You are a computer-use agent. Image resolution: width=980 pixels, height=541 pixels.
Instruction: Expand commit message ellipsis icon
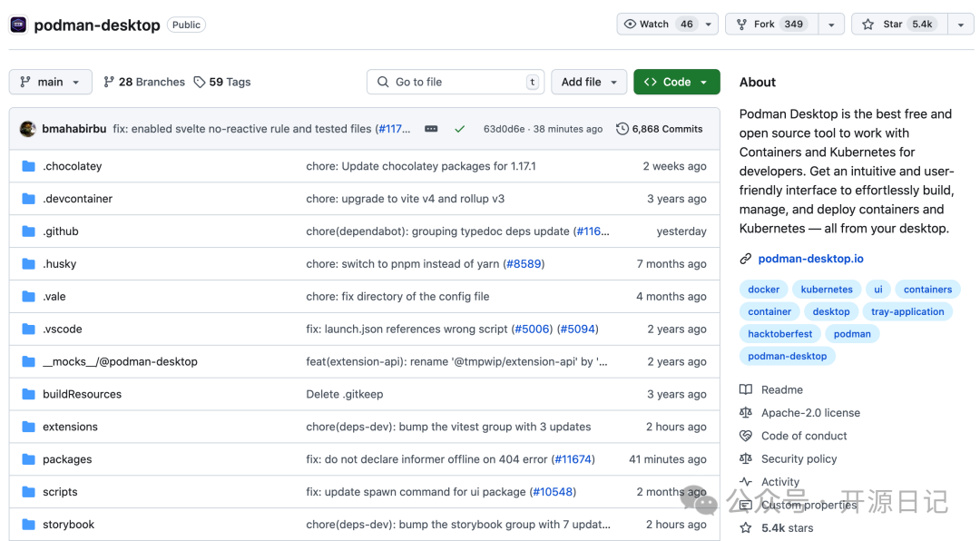431,129
